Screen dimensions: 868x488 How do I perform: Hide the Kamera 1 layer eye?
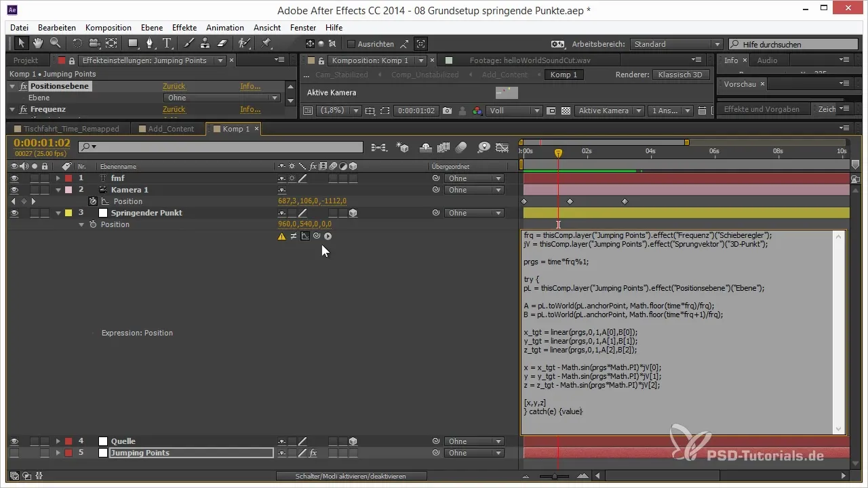(15, 190)
